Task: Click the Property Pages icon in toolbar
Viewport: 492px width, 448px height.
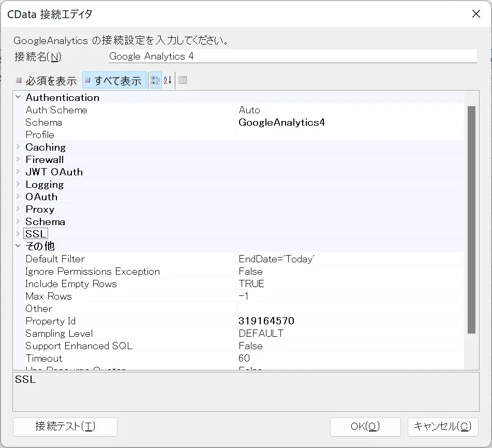Action: coord(183,80)
